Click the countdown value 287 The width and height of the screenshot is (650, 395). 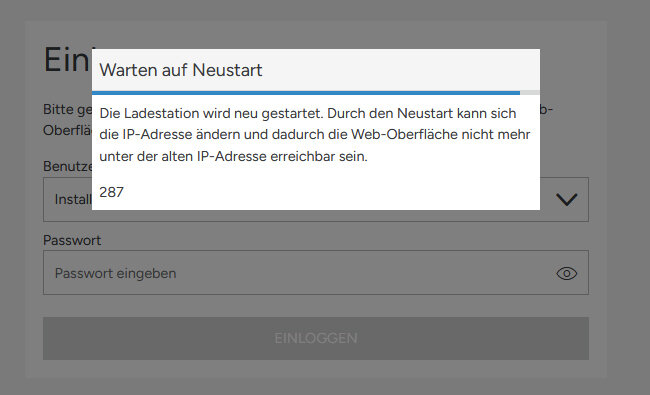tap(112, 192)
